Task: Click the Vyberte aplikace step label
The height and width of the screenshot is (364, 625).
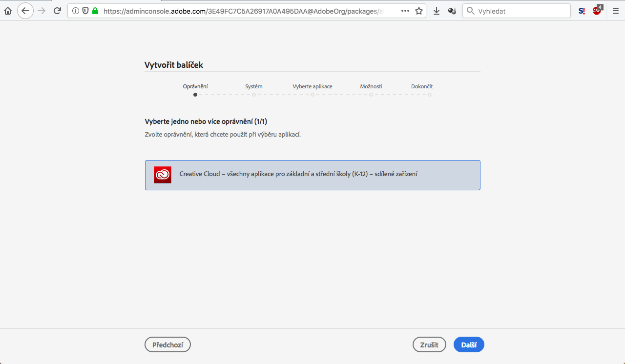Action: [312, 86]
